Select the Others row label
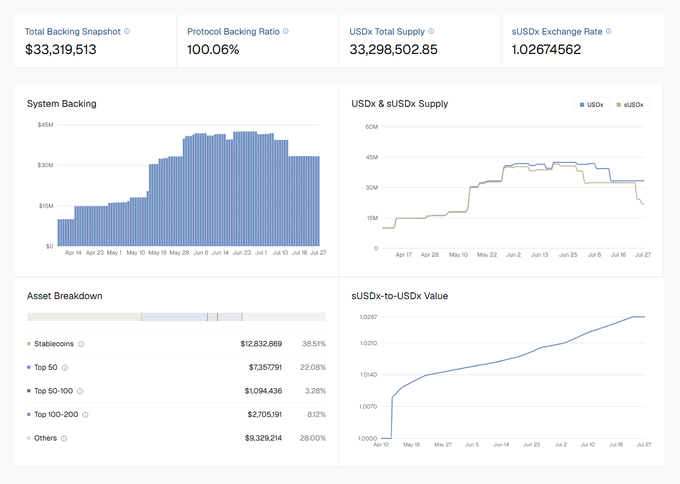The image size is (680, 484). 46,438
